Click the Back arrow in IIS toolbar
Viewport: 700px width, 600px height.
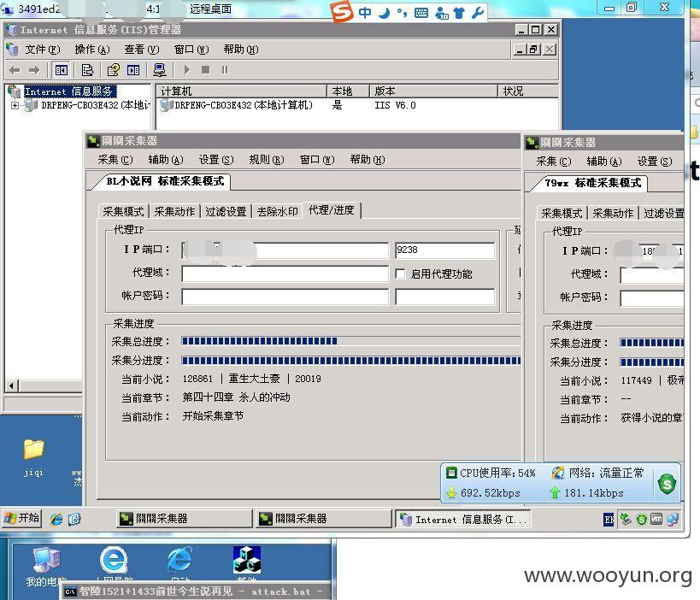pos(15,70)
